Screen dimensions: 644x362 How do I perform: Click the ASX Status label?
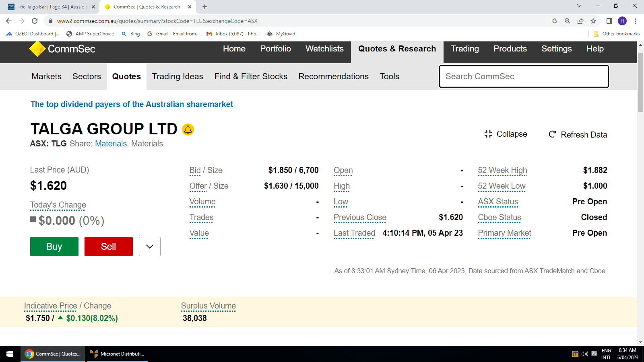(x=498, y=202)
